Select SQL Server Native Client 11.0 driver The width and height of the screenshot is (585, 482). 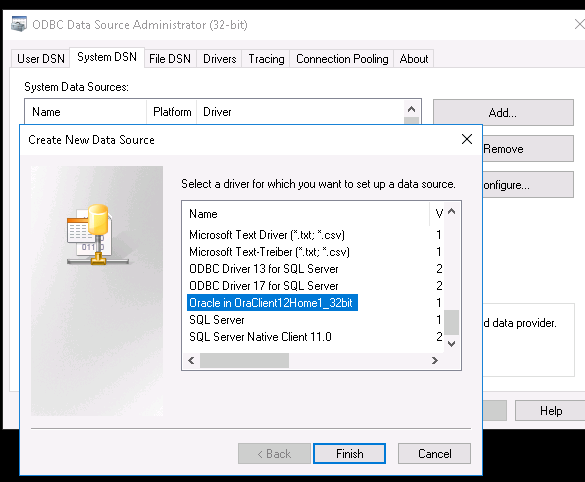pyautogui.click(x=260, y=337)
